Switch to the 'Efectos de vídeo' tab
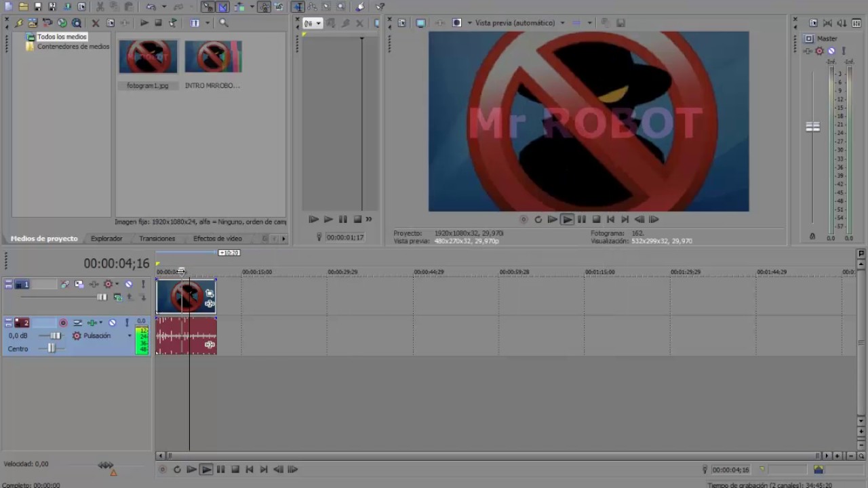This screenshot has width=868, height=488. tap(218, 239)
